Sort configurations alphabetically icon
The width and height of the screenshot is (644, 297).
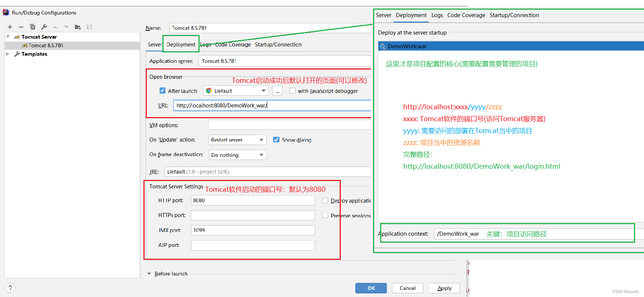tap(89, 27)
